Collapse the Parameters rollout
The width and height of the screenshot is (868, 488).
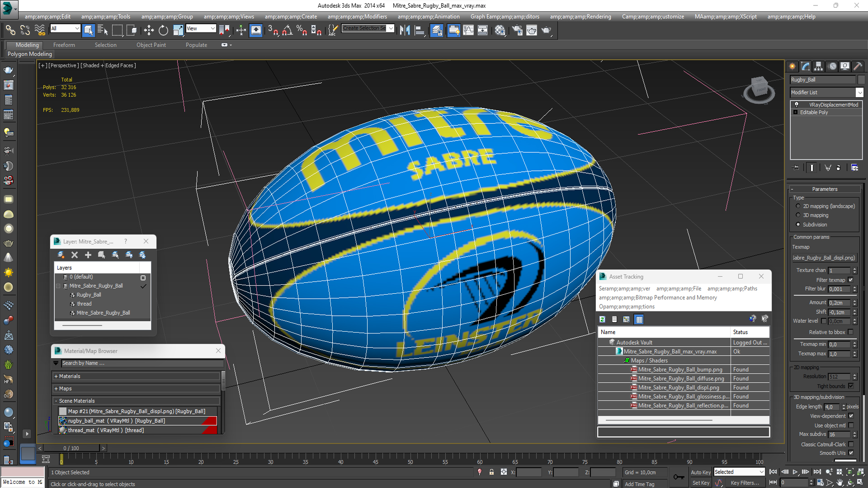(x=825, y=189)
